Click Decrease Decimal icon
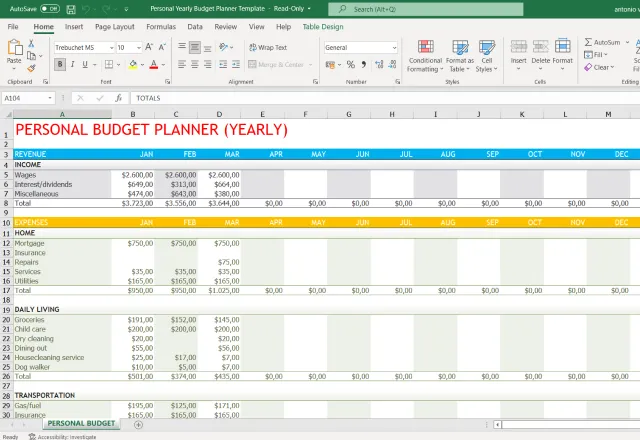This screenshot has width=640, height=440. coord(392,64)
